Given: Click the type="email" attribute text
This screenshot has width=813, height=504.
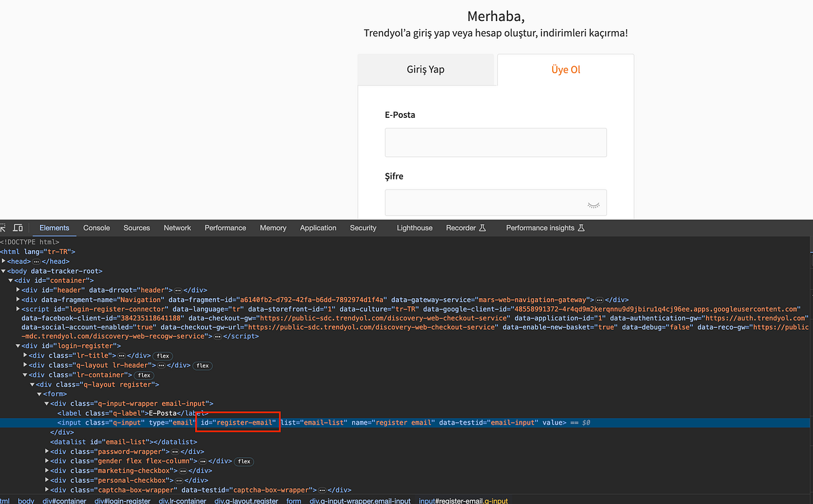Looking at the screenshot, I should click(171, 422).
